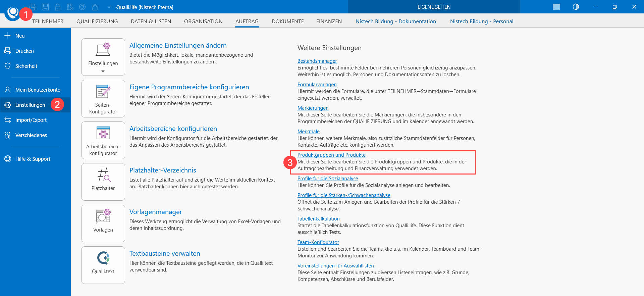Switch to the FINANZEN tab
644x296 pixels.
pos(329,21)
